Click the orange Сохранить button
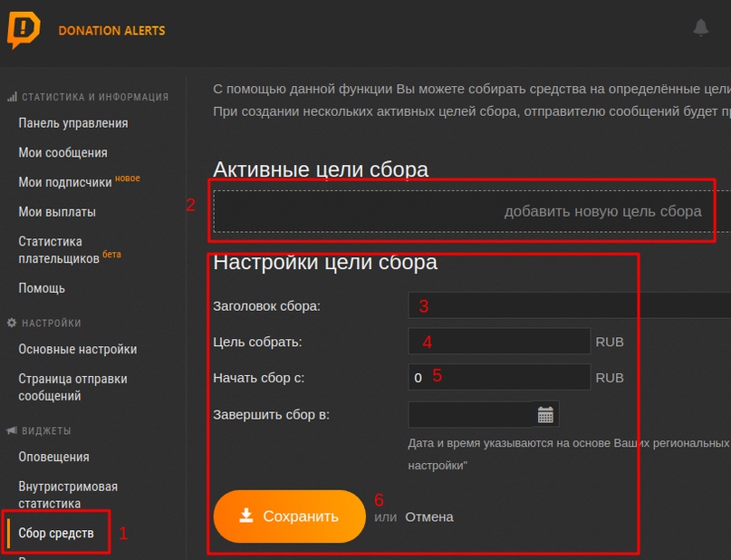 tap(290, 517)
